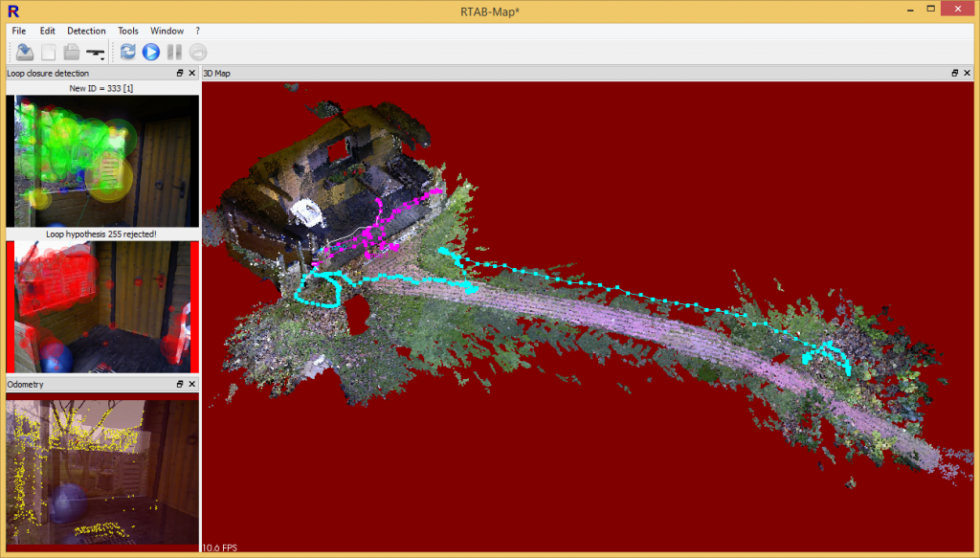Image resolution: width=980 pixels, height=558 pixels.
Task: Click the greyed-out close database icon
Action: (70, 52)
